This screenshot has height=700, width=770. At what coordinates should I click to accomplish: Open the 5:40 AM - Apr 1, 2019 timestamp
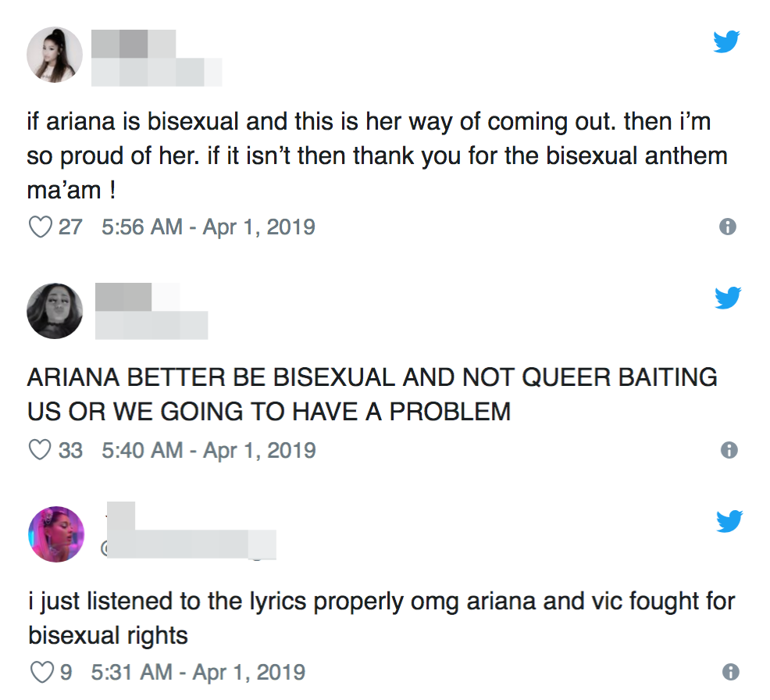click(x=209, y=451)
